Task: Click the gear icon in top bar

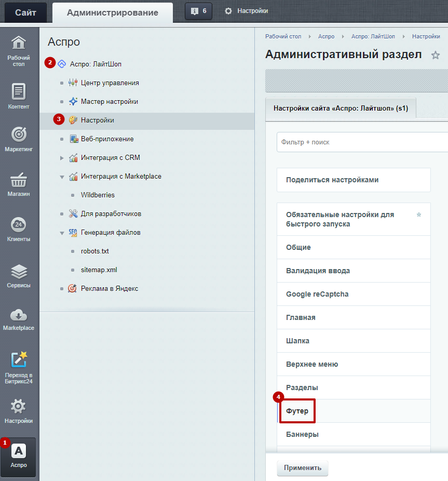Action: click(x=228, y=11)
